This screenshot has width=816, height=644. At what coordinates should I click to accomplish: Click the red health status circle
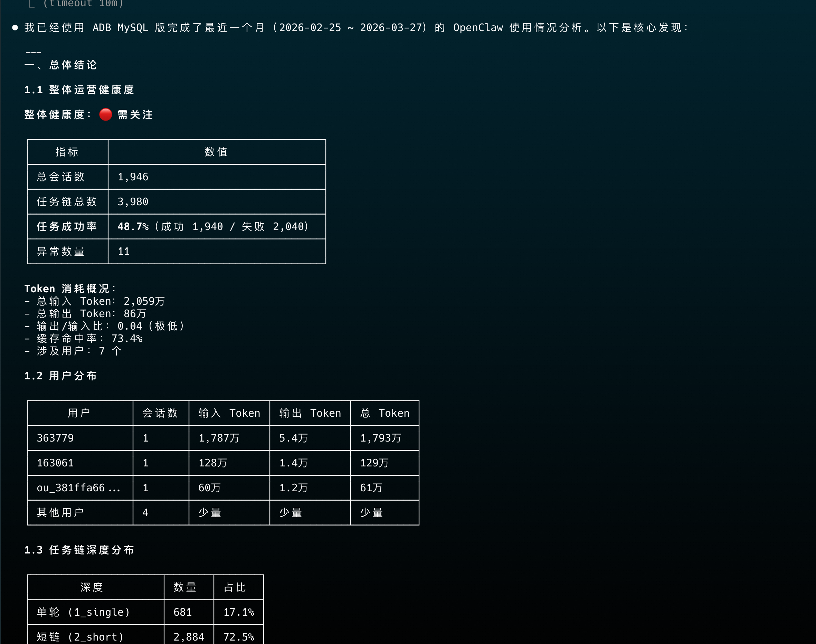(106, 115)
